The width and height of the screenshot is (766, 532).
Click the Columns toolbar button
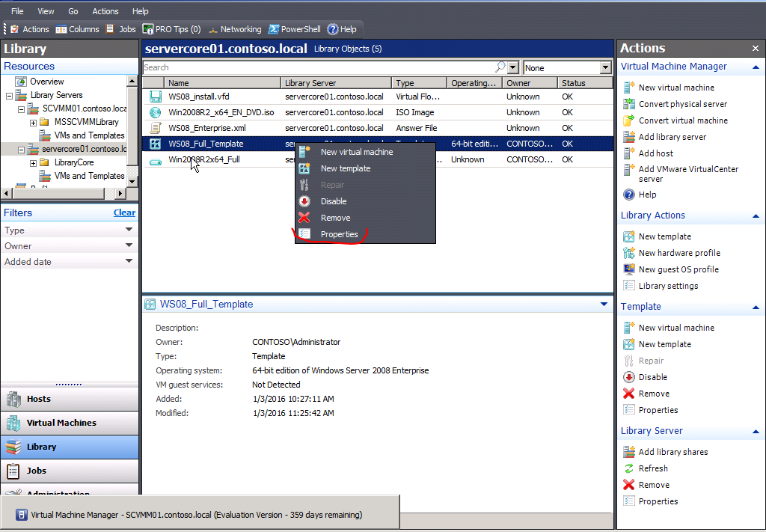[78, 29]
